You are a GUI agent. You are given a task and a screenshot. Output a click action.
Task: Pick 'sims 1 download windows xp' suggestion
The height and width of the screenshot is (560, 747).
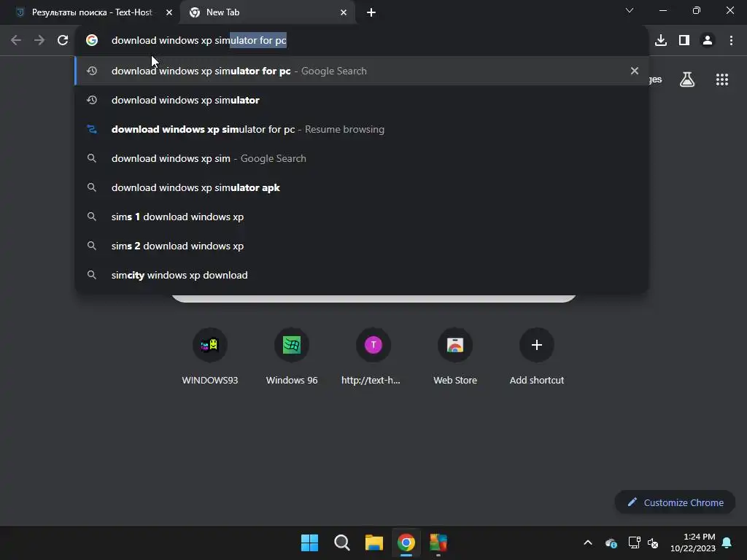tap(362, 217)
